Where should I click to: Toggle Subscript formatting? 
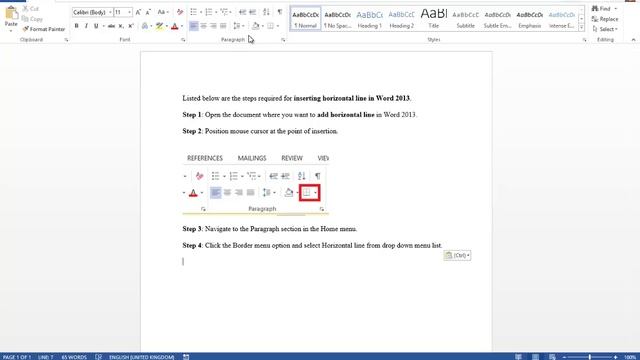tap(121, 26)
